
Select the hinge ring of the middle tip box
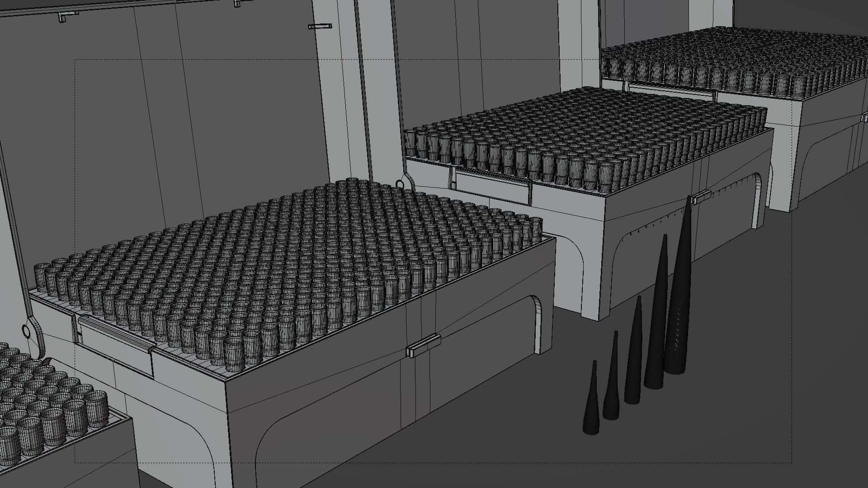[x=400, y=184]
